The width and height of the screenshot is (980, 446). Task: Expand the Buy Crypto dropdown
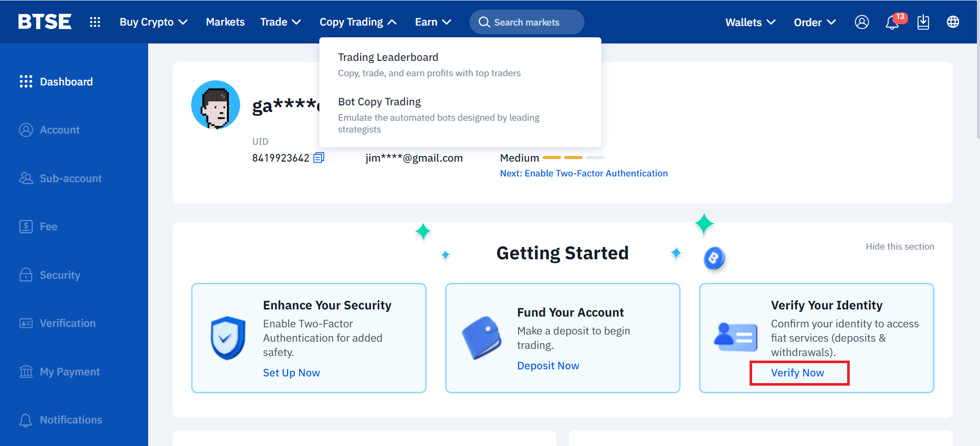pos(154,22)
